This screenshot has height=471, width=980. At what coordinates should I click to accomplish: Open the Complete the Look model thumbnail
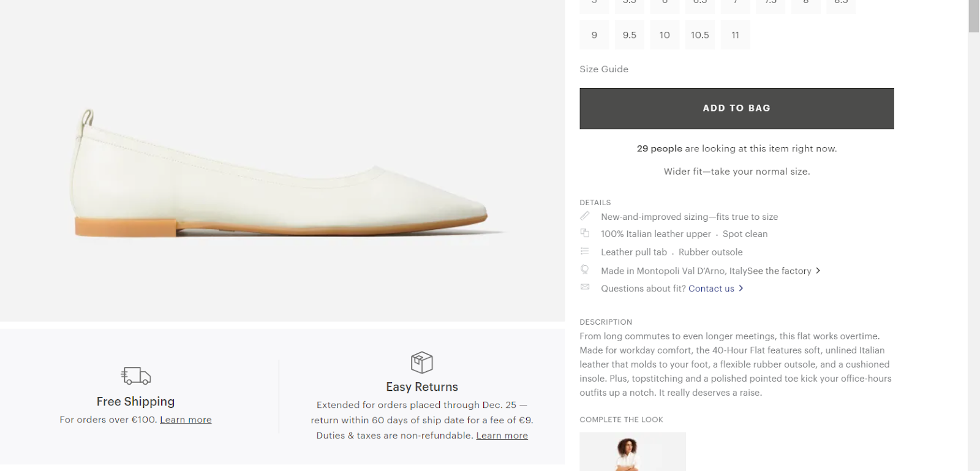633,452
